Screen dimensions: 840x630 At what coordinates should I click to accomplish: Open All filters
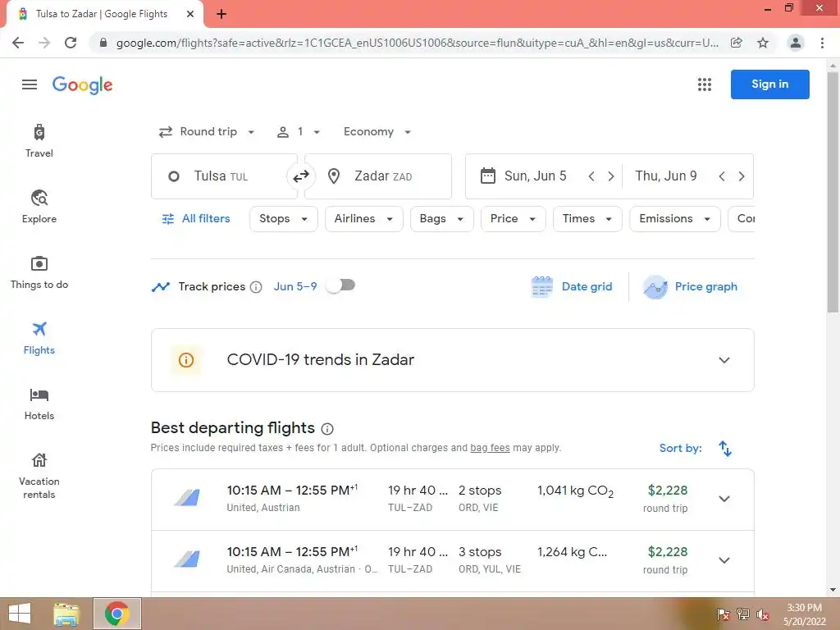click(x=196, y=218)
